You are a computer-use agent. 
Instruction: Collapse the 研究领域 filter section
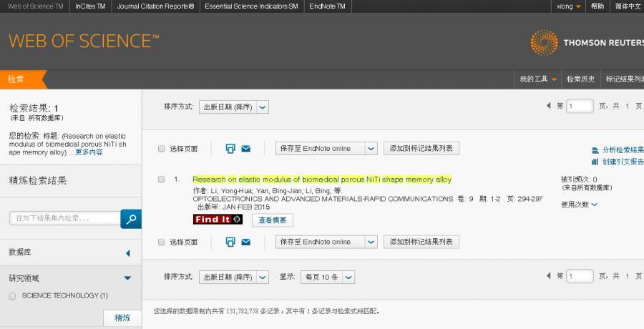click(127, 278)
